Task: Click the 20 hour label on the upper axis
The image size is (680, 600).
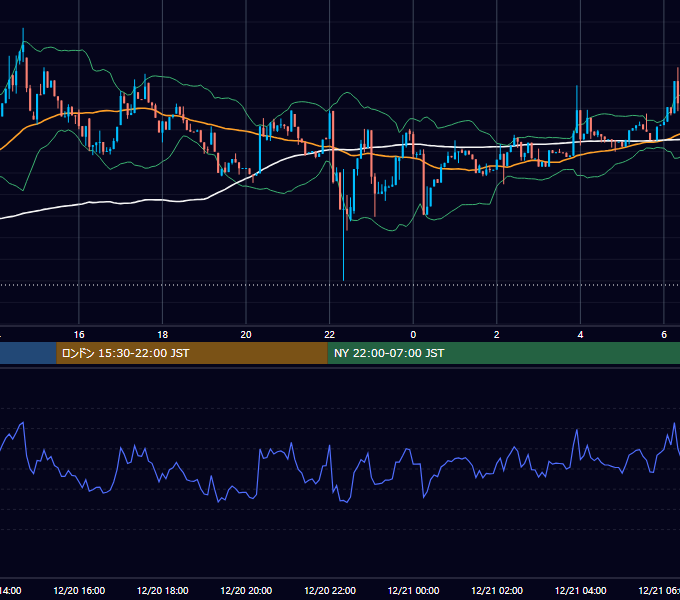Action: pos(246,335)
